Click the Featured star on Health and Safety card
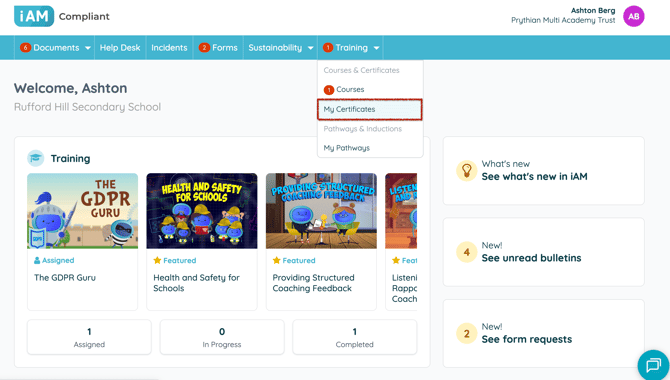The width and height of the screenshot is (670, 380). 157,260
